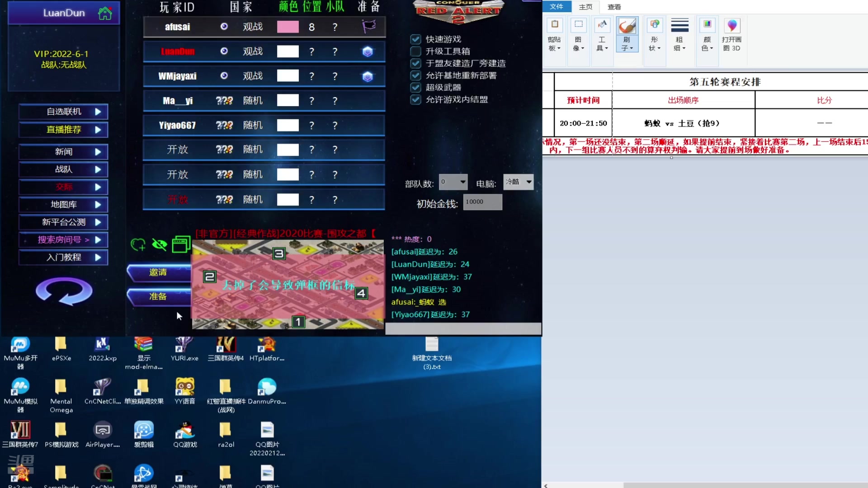Enable the 升级工具箱 checkbox

click(415, 51)
